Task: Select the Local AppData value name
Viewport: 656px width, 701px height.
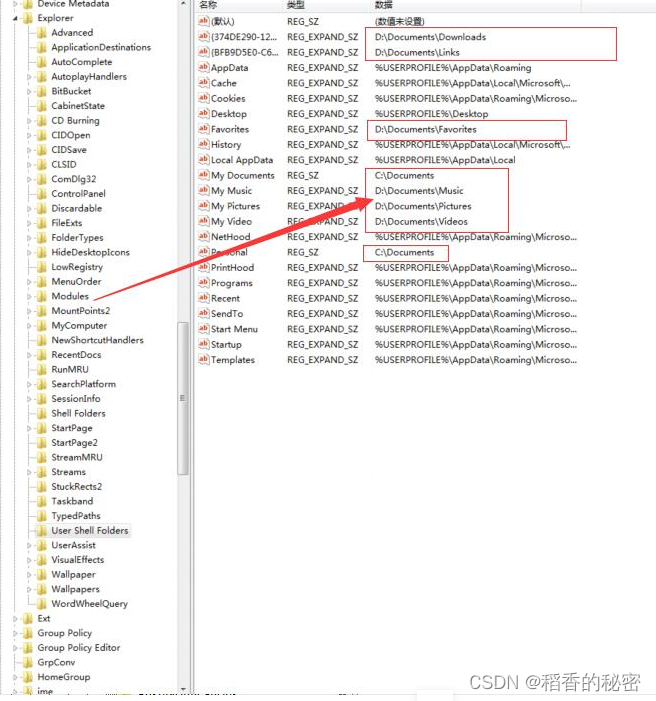Action: (242, 160)
